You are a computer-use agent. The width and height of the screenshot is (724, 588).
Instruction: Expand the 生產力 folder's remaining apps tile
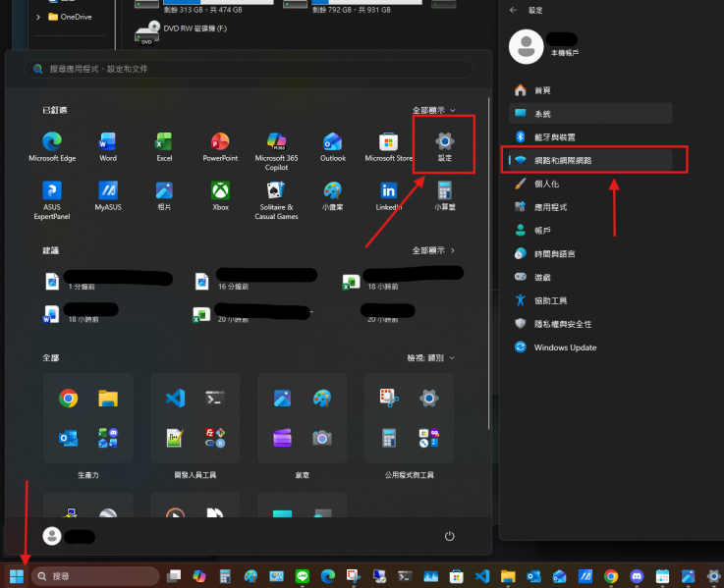108,438
